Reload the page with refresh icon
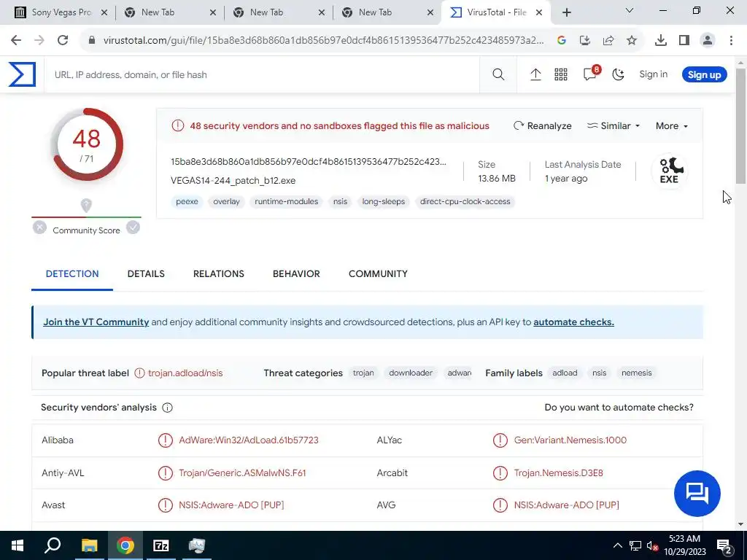The image size is (747, 560). [x=63, y=41]
